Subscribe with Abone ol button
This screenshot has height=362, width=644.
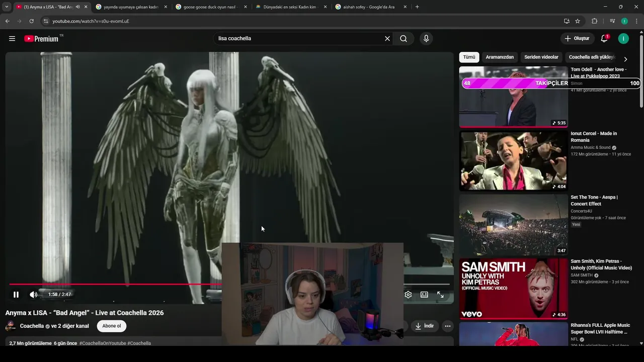112,326
